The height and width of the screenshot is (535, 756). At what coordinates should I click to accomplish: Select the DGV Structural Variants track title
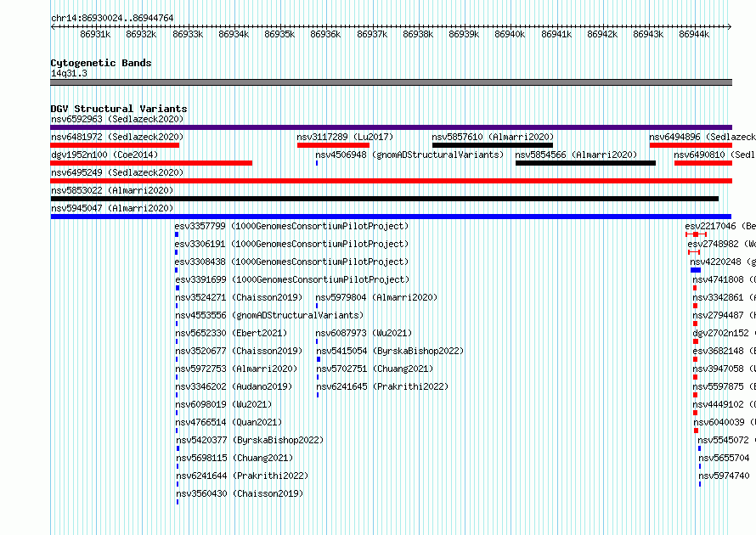(x=119, y=109)
